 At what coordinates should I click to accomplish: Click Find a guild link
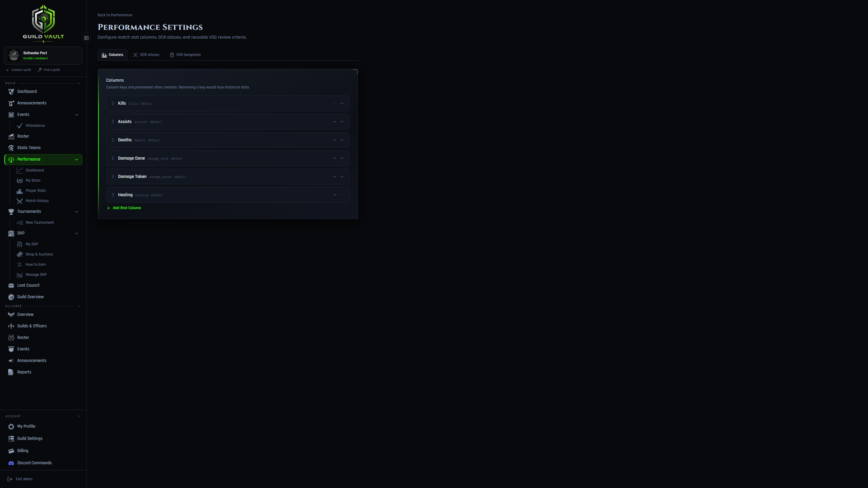point(49,70)
